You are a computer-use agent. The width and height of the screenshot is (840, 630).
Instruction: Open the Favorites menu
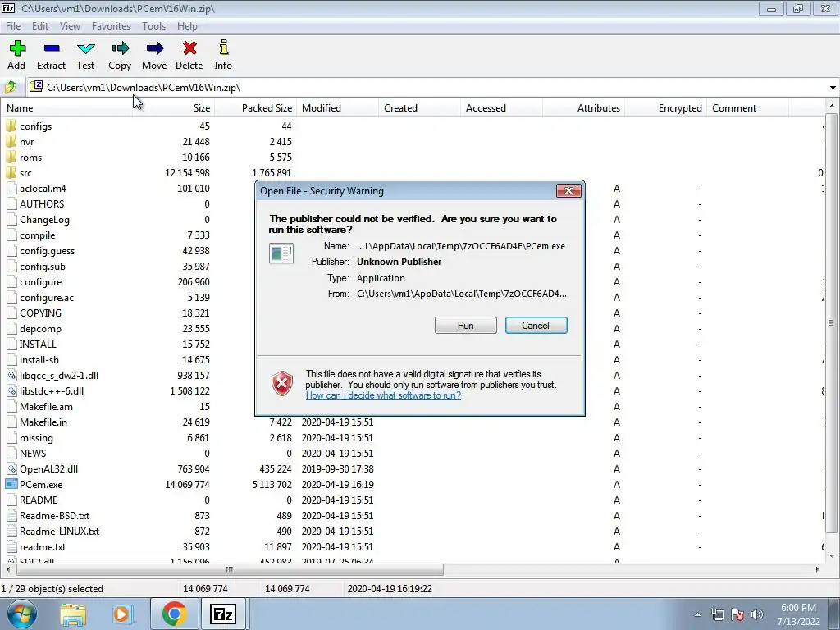(x=111, y=25)
